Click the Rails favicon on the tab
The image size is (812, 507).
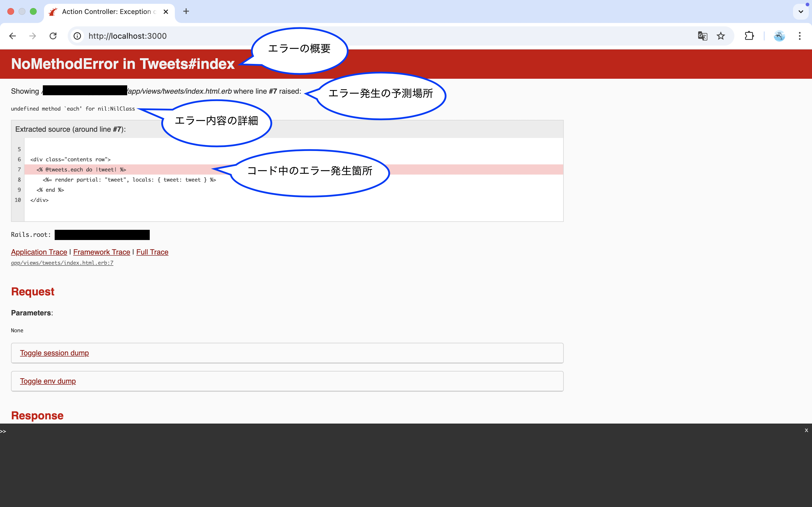[x=53, y=11]
